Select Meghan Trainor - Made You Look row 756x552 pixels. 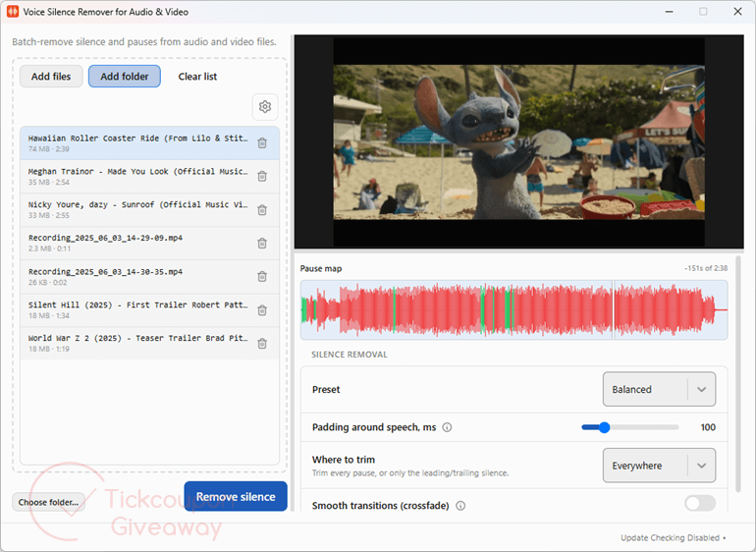(149, 176)
